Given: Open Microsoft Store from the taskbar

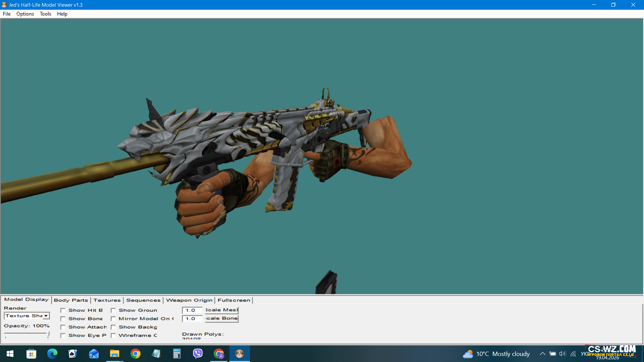Looking at the screenshot, I should tap(31, 354).
